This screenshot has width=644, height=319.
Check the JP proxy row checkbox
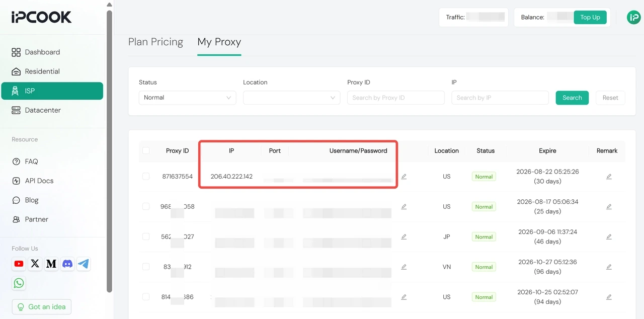(146, 236)
